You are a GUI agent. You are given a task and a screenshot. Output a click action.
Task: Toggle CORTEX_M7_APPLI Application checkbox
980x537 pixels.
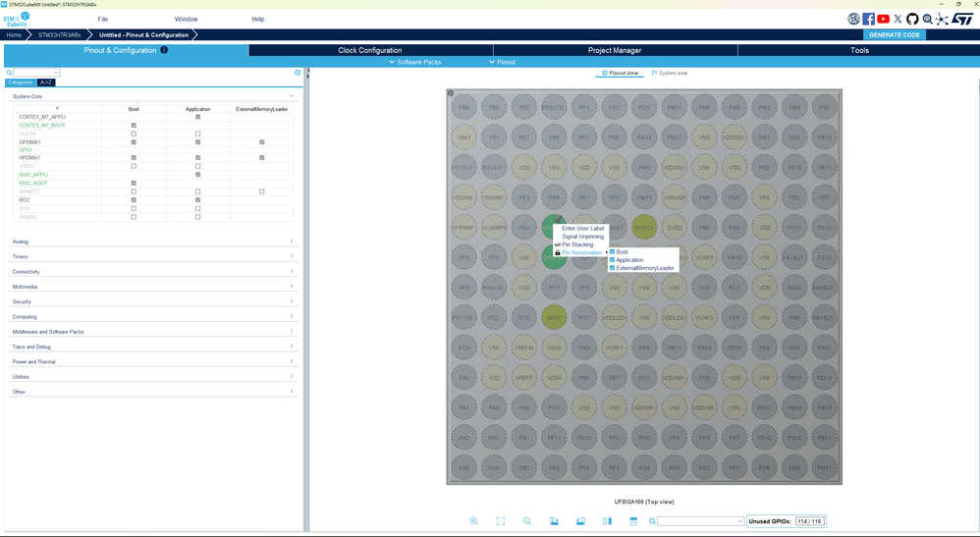coord(198,117)
